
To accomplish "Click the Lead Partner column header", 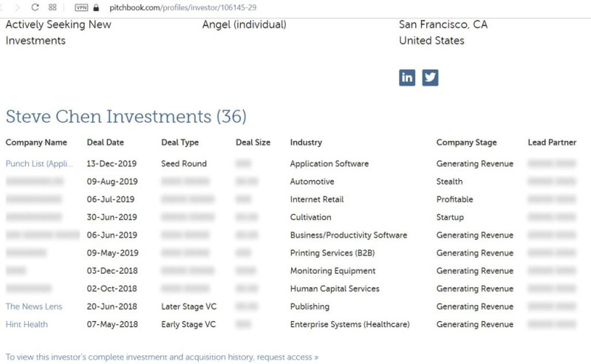I will pyautogui.click(x=552, y=142).
